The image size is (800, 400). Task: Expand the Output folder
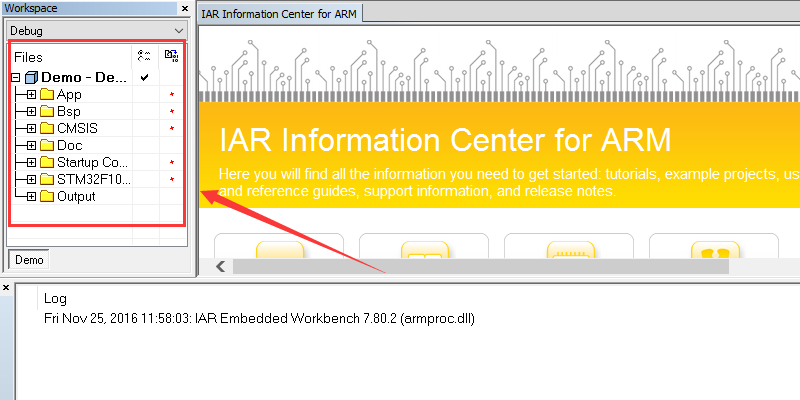pyautogui.click(x=32, y=196)
